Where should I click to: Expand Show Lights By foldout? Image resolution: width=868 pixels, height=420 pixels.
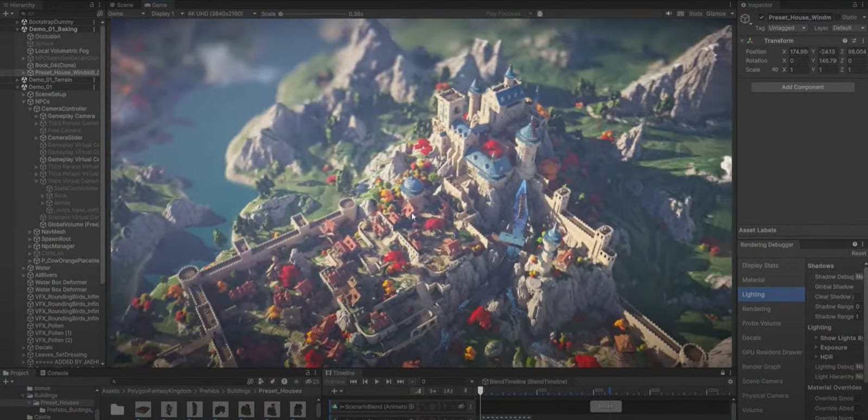tap(816, 338)
